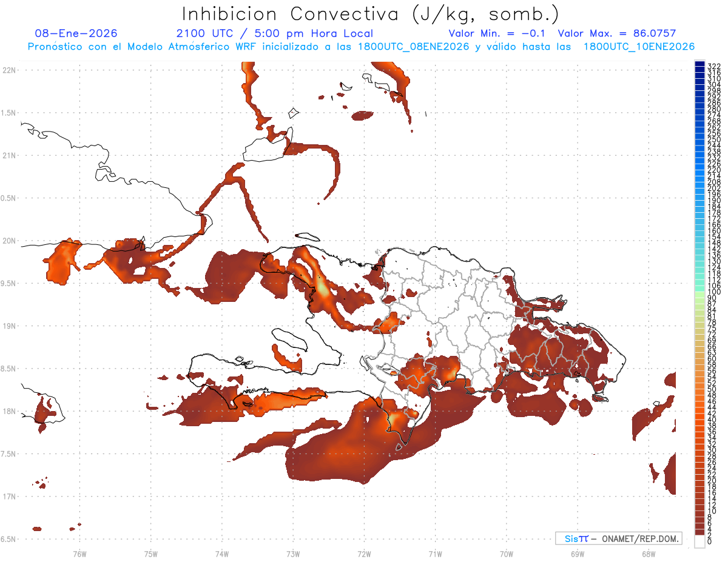
Task: Click the '100' color scale label
Action: (x=713, y=292)
